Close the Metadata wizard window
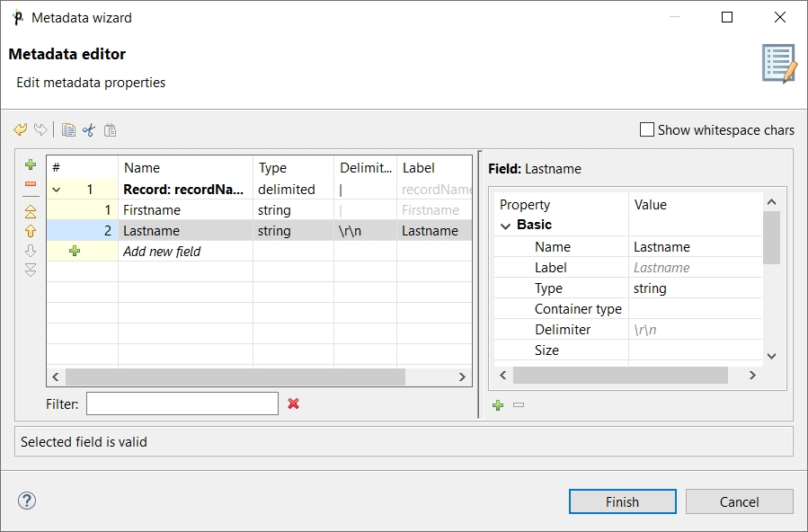 click(780, 17)
